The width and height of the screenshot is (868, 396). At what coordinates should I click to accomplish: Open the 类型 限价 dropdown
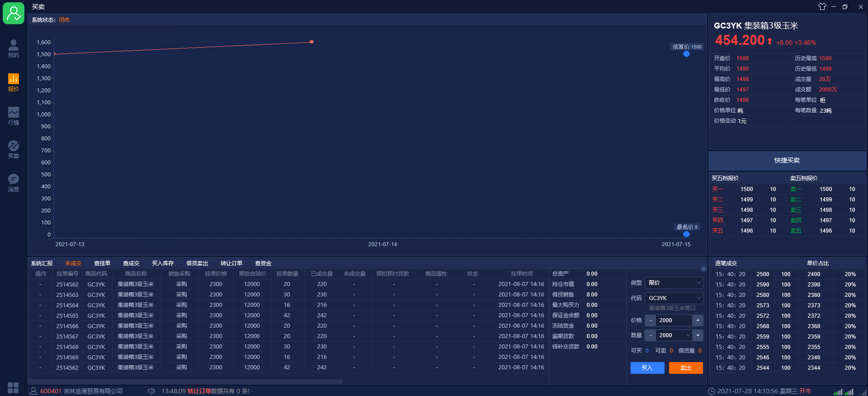(674, 283)
